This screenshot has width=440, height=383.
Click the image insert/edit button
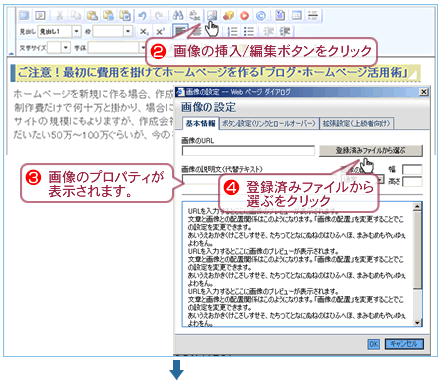click(212, 15)
